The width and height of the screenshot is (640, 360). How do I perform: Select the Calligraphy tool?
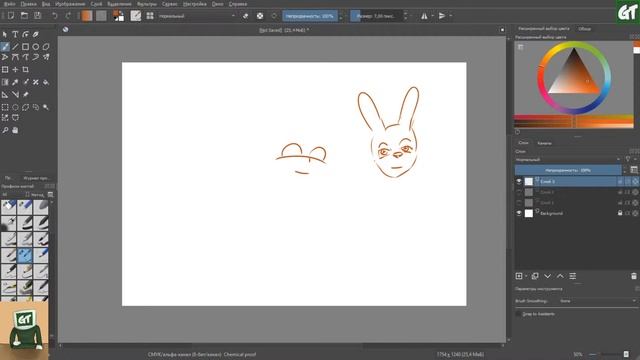(x=36, y=35)
